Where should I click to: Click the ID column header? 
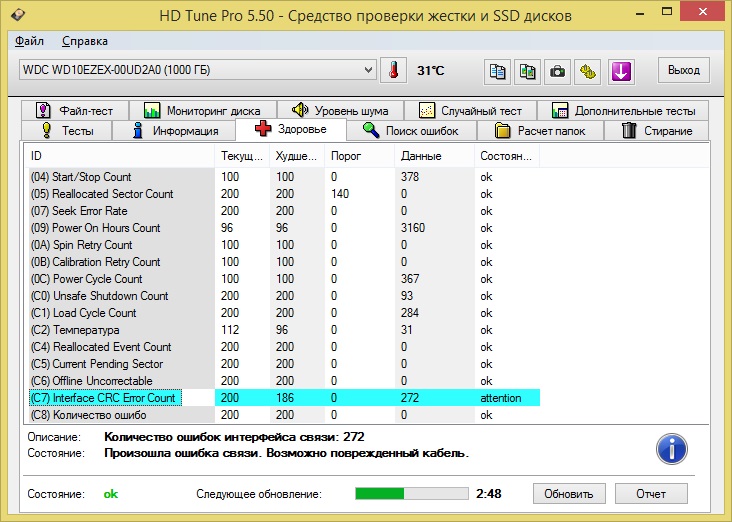coord(120,156)
